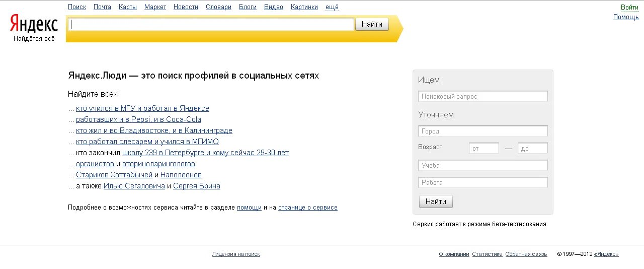The width and height of the screenshot is (644, 269).
Task: Open Словари in top navigation
Action: pos(218,7)
